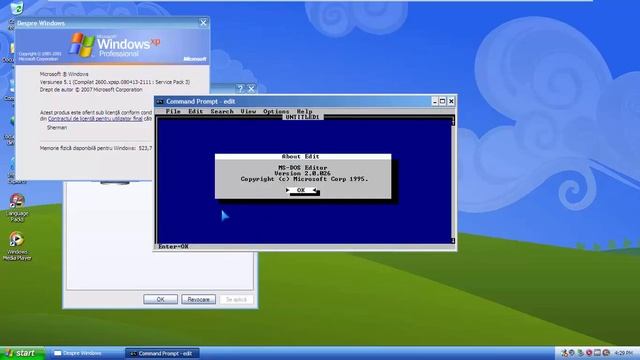Open the end-user license agreement link
Screen dimensions: 640x360
(95, 119)
